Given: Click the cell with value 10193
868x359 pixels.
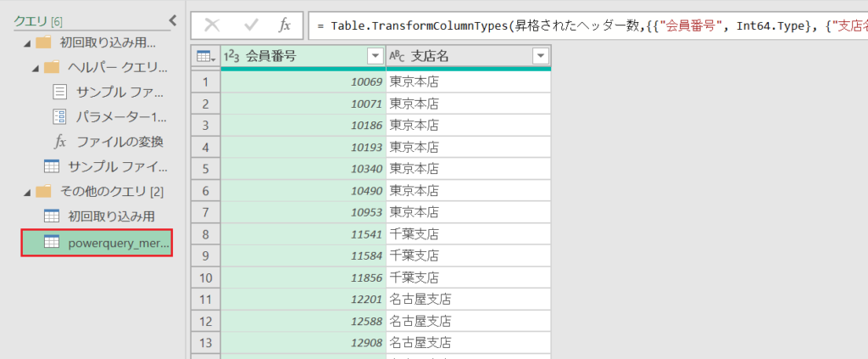Looking at the screenshot, I should [x=303, y=148].
